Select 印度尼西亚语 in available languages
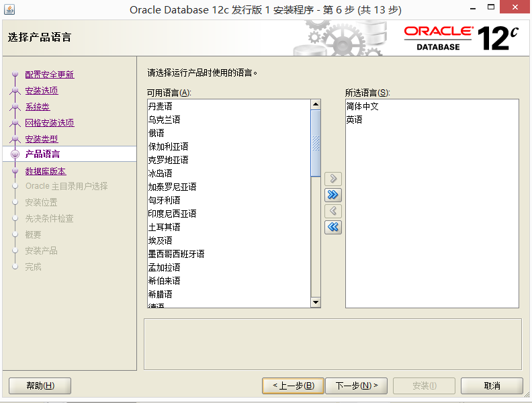The height and width of the screenshot is (403, 532). 229,214
